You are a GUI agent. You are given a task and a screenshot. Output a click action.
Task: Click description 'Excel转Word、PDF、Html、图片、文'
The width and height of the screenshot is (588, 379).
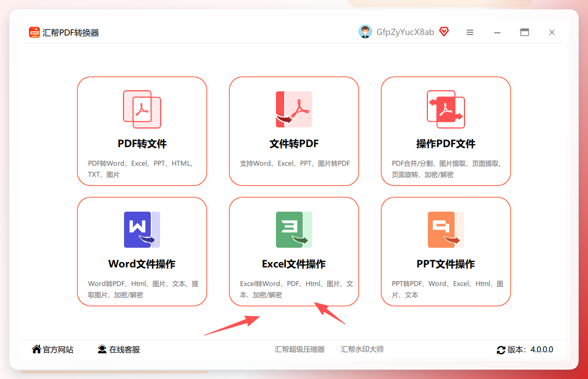pos(296,284)
